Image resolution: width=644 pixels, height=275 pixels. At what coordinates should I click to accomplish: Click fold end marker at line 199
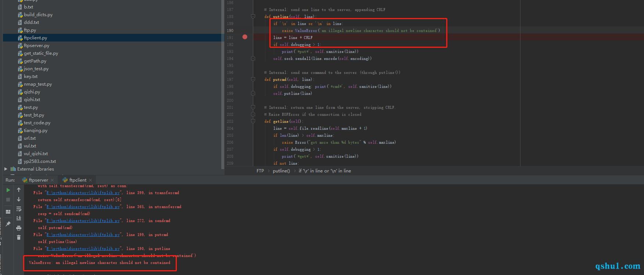click(253, 93)
